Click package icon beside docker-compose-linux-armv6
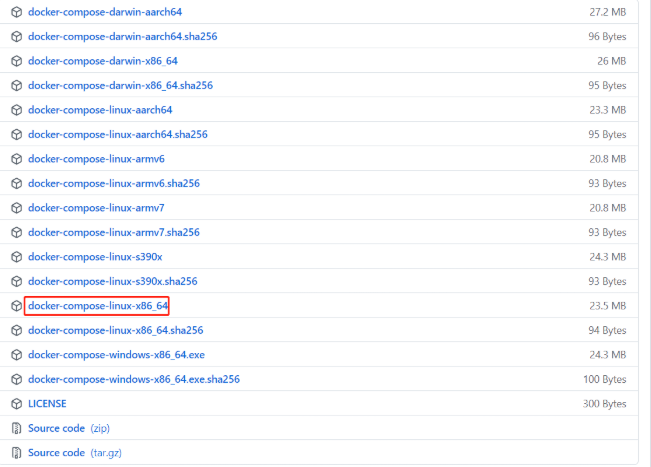Image resolution: width=651 pixels, height=467 pixels. coord(16,159)
